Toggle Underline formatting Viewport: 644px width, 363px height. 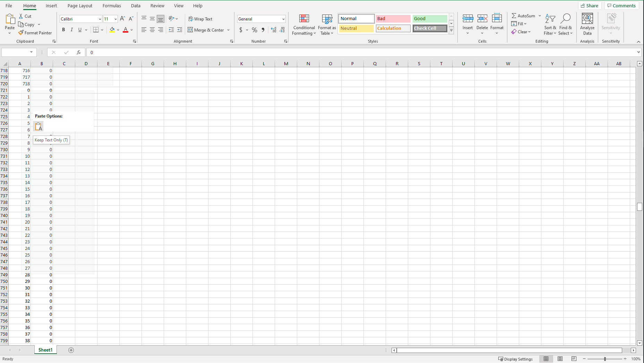(x=80, y=30)
